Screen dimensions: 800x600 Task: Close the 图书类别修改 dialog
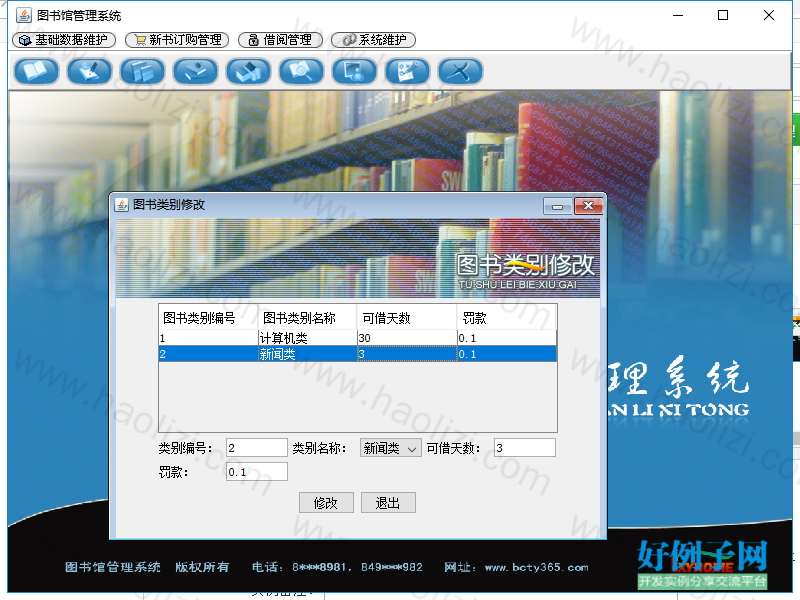[588, 206]
